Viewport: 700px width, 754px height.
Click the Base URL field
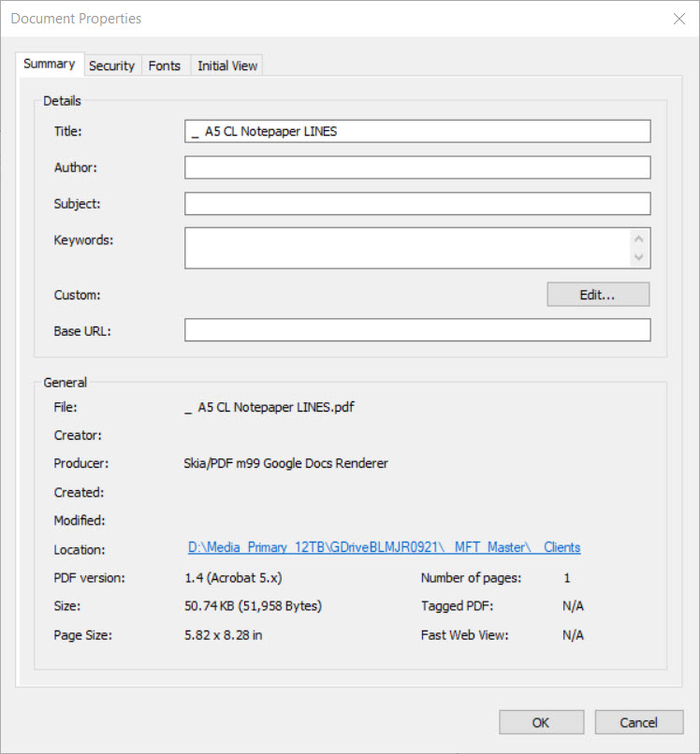417,330
